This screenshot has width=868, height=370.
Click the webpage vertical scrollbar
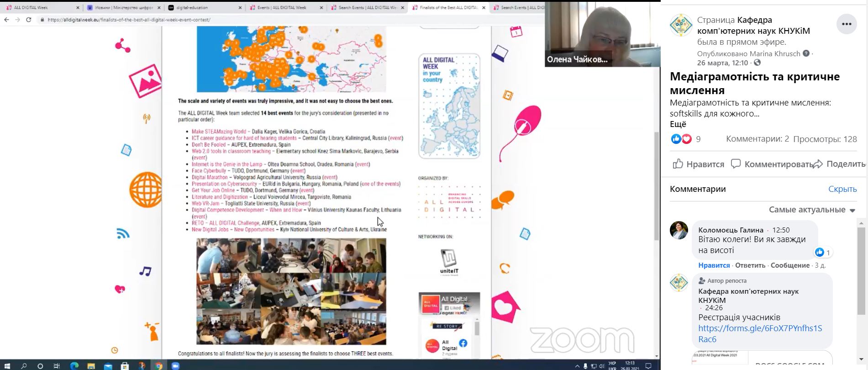[657, 183]
